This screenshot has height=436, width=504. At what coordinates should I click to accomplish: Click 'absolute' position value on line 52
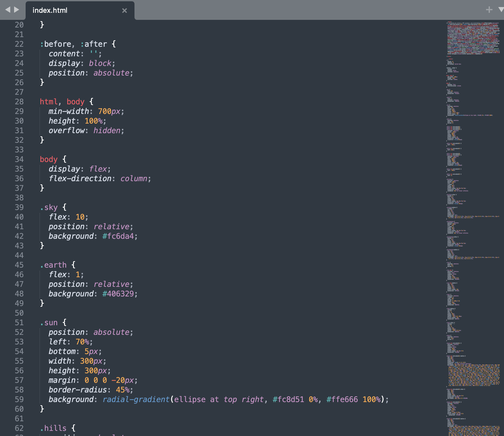coord(111,332)
